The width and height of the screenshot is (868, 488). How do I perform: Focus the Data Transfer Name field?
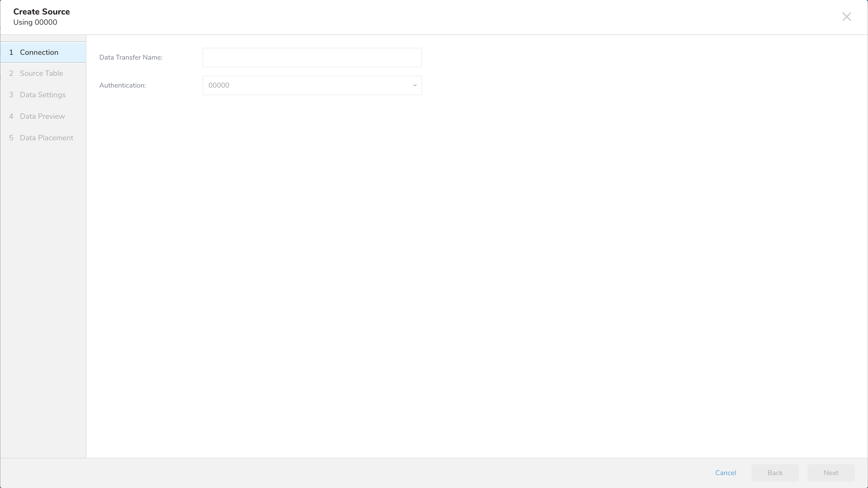tap(312, 58)
